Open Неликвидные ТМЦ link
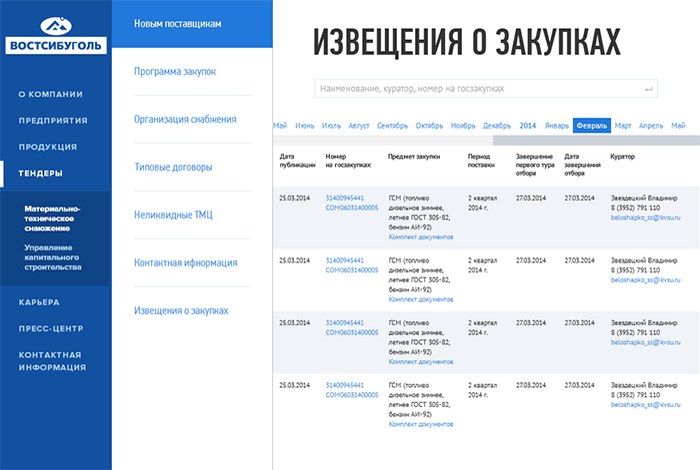Image resolution: width=700 pixels, height=470 pixels. (173, 215)
